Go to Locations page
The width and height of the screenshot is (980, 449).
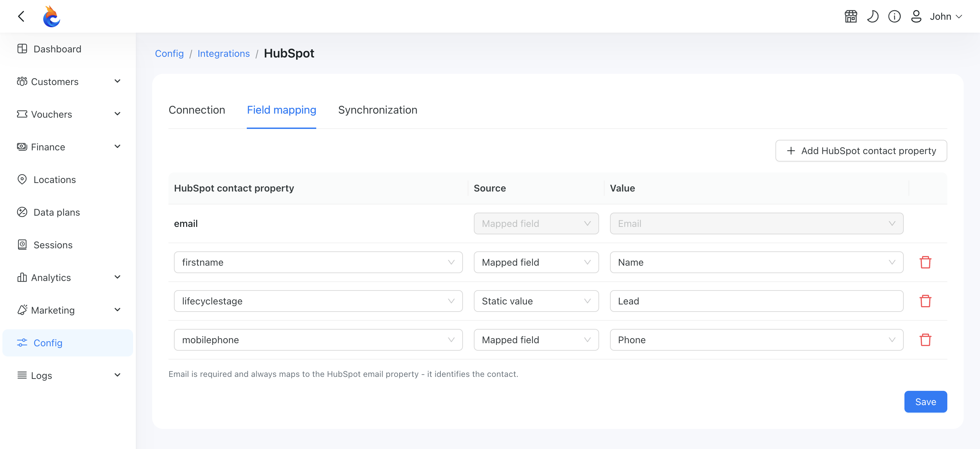pyautogui.click(x=68, y=180)
